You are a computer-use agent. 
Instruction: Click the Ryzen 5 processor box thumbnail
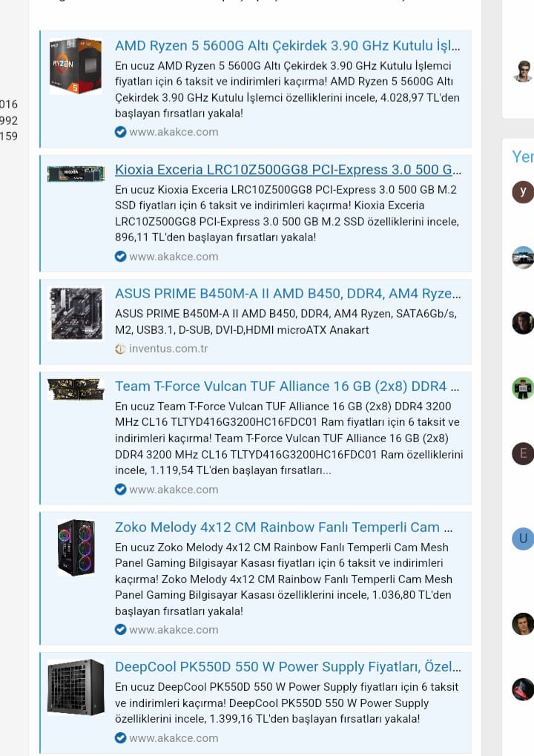76,65
